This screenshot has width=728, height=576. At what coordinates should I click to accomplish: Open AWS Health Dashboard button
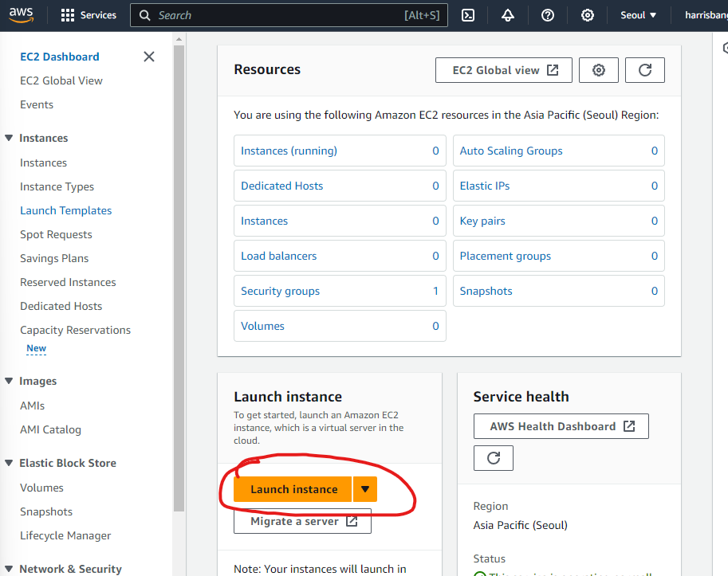(x=561, y=426)
